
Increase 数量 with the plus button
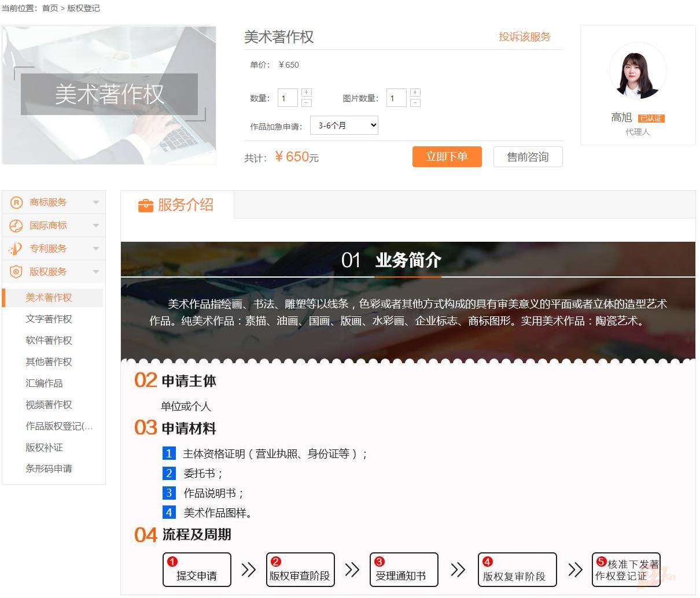click(x=307, y=93)
